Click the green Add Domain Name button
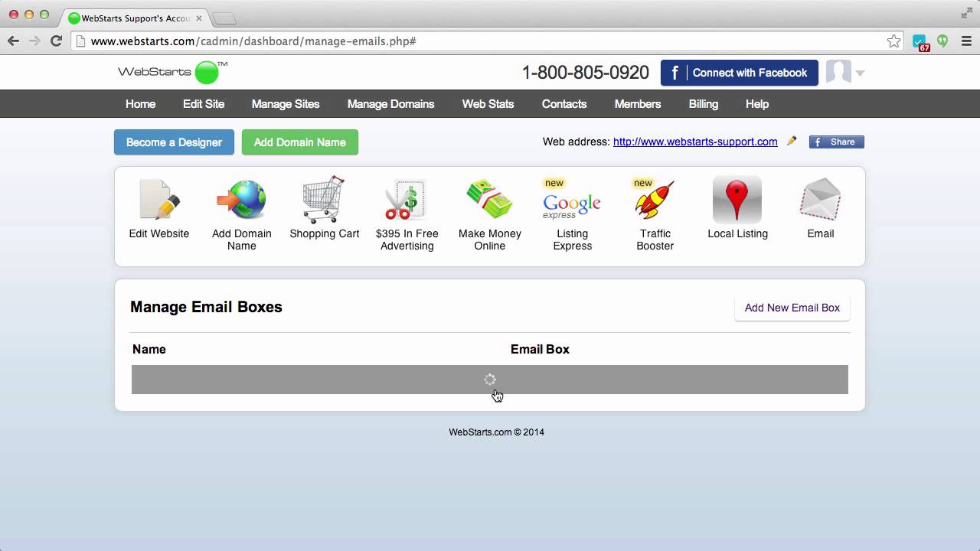 [299, 142]
